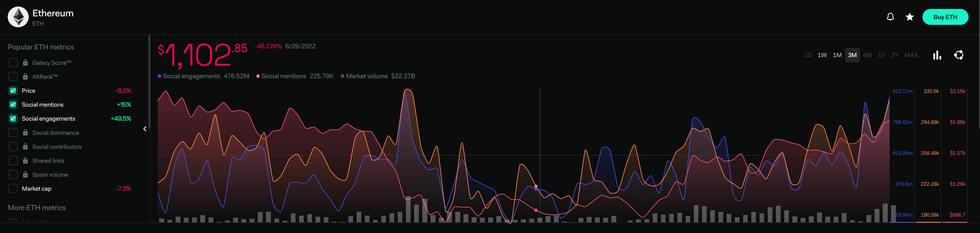Click the +49.5% Social engagements change
This screenshot has height=233, width=980.
click(x=121, y=119)
